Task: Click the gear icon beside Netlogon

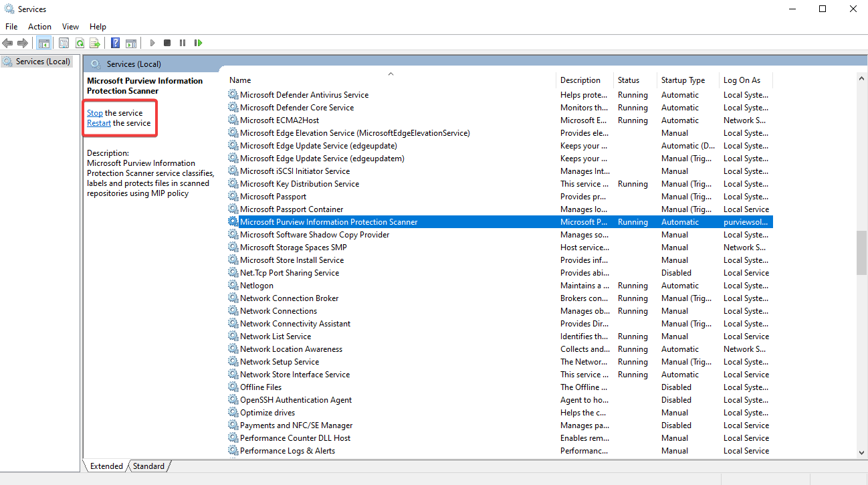Action: (x=233, y=286)
